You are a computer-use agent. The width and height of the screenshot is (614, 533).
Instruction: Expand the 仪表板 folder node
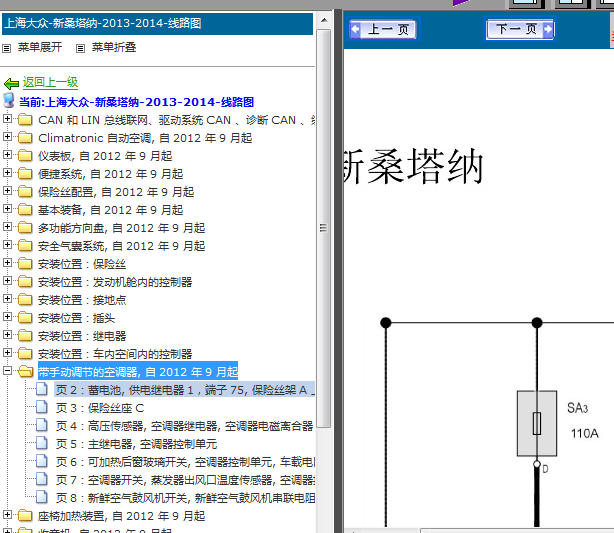7,154
